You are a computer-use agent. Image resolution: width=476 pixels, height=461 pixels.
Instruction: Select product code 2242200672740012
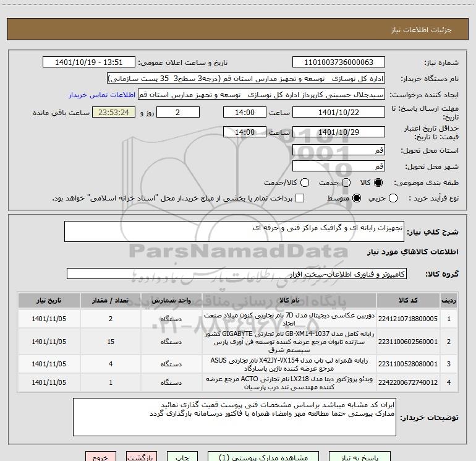pyautogui.click(x=408, y=382)
